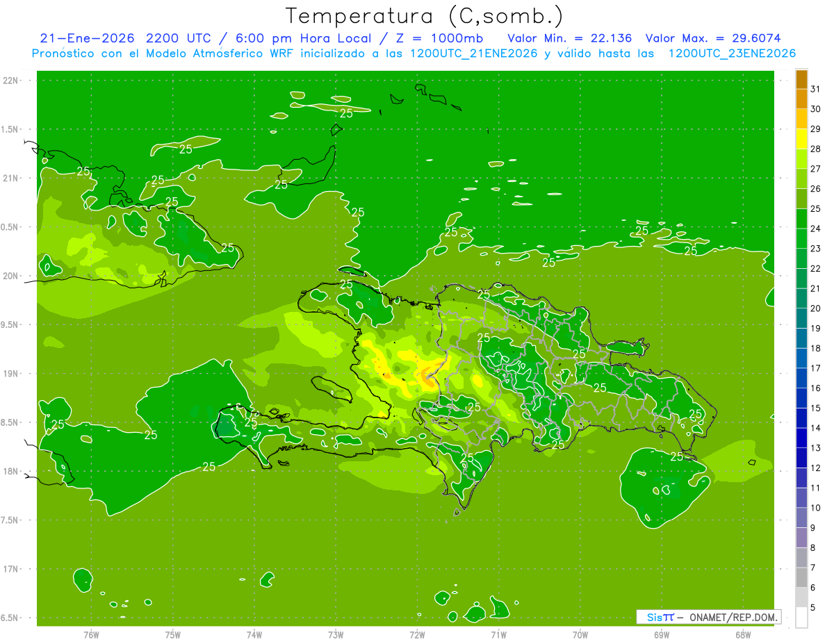
Task: Click the "69W" longitude axis label
Action: tap(661, 634)
